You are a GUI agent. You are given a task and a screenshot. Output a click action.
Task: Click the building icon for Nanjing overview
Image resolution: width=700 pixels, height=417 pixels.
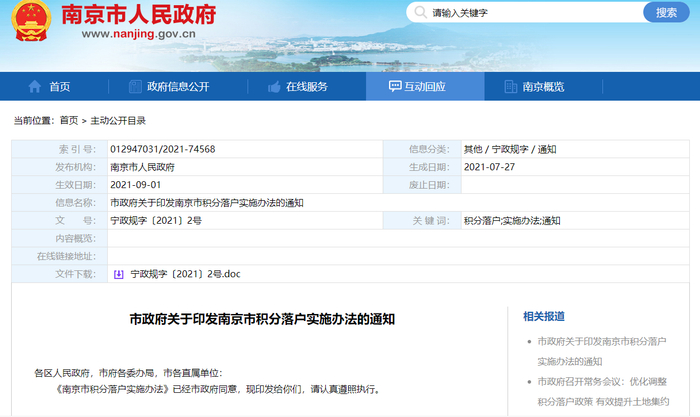(x=511, y=87)
